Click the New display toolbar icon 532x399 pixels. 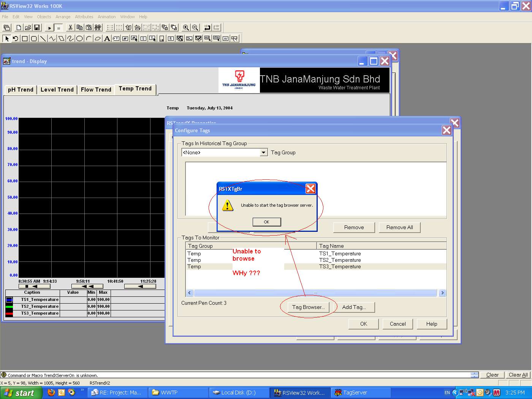pos(19,27)
